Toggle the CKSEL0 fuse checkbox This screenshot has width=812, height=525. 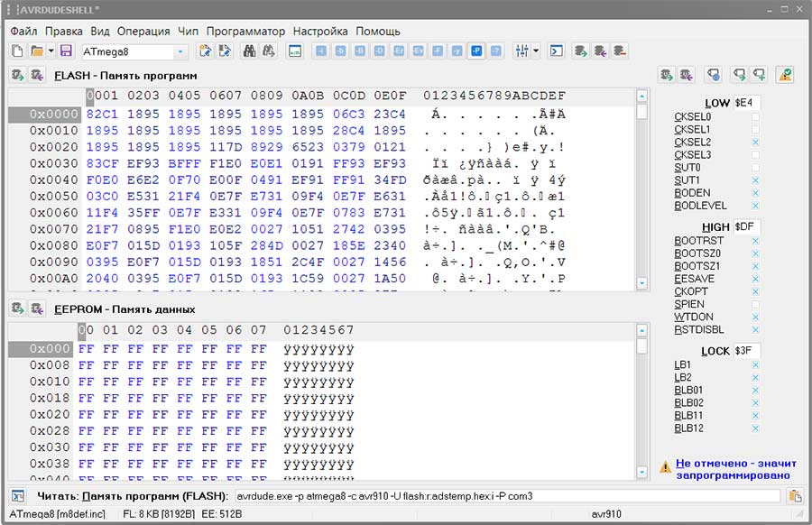coord(755,117)
